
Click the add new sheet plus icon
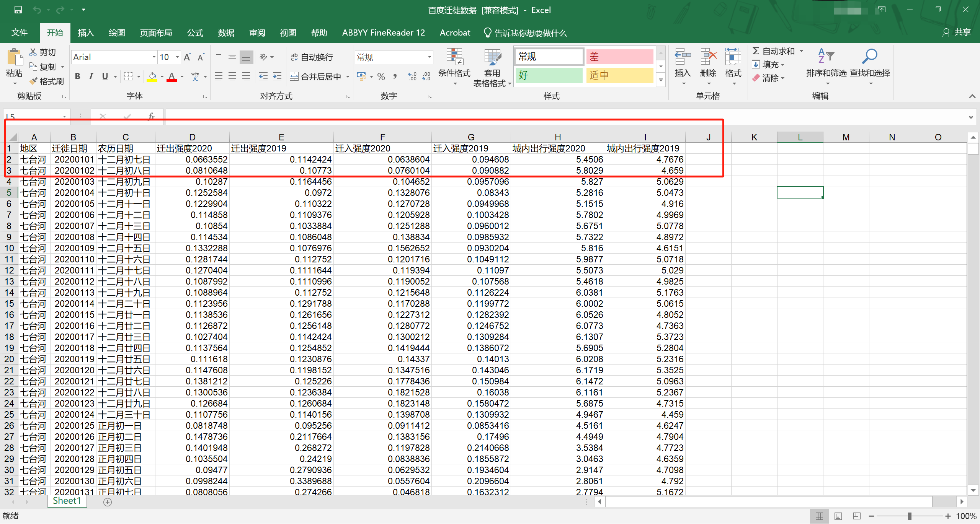[x=108, y=502]
